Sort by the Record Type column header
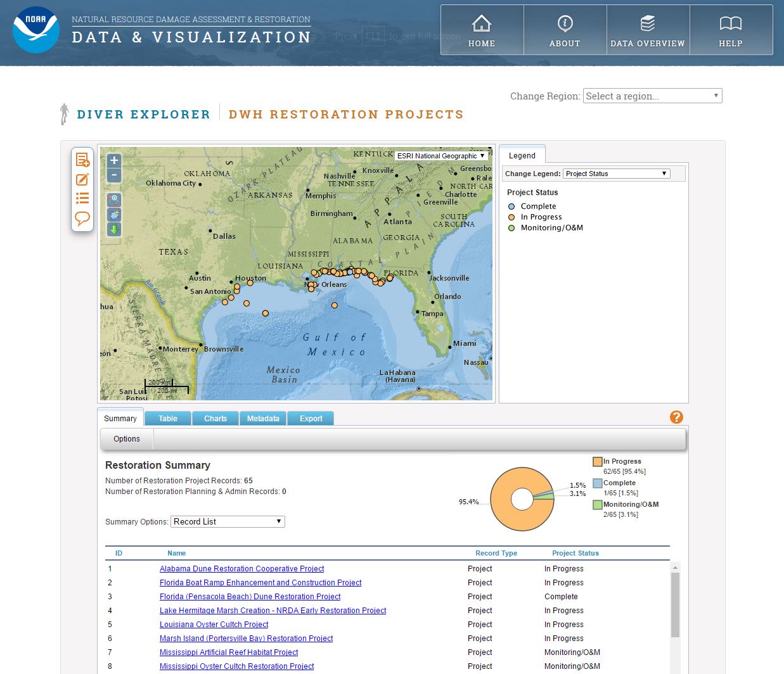 (496, 553)
